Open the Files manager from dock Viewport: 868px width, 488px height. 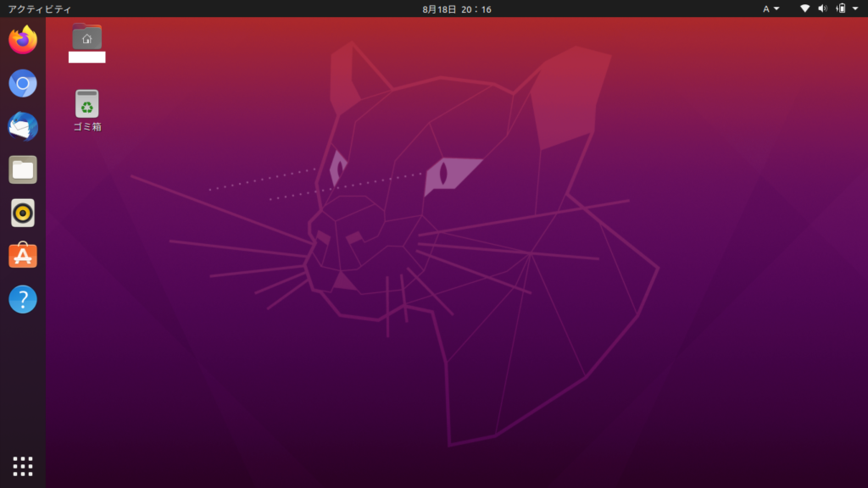(23, 169)
